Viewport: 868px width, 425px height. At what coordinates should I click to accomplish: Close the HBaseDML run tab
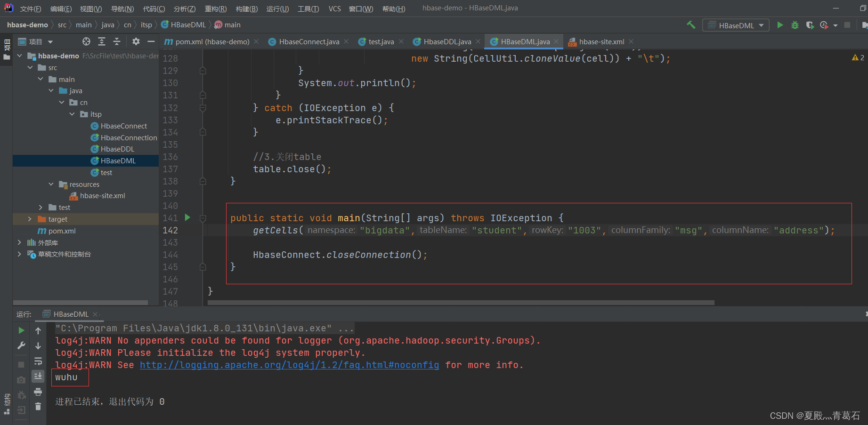click(95, 314)
